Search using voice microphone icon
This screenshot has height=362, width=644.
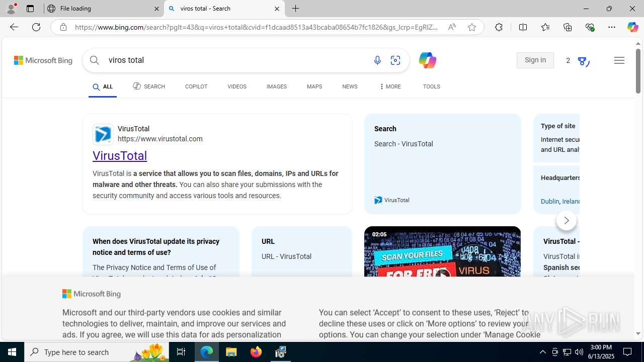(x=377, y=60)
